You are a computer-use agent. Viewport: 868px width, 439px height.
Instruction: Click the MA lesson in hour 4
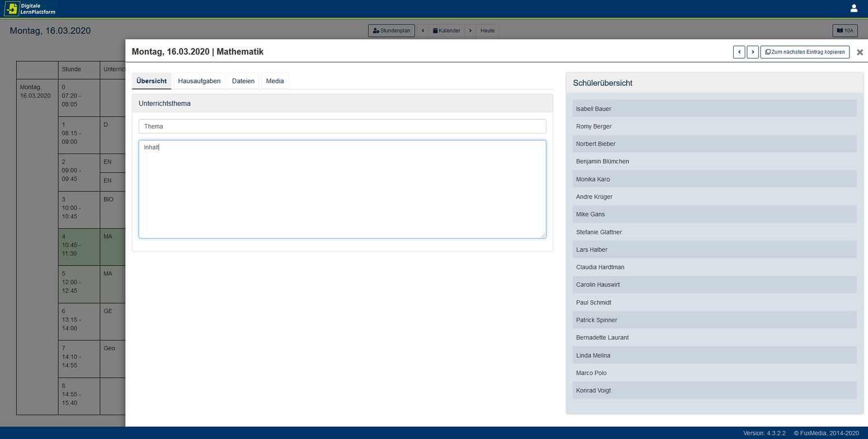(x=113, y=247)
